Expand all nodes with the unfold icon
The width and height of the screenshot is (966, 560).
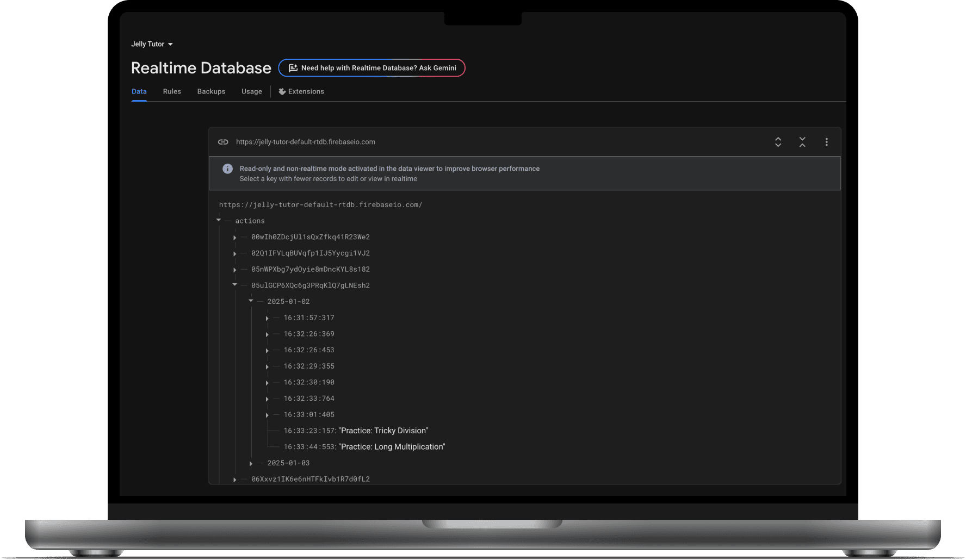[x=778, y=142]
